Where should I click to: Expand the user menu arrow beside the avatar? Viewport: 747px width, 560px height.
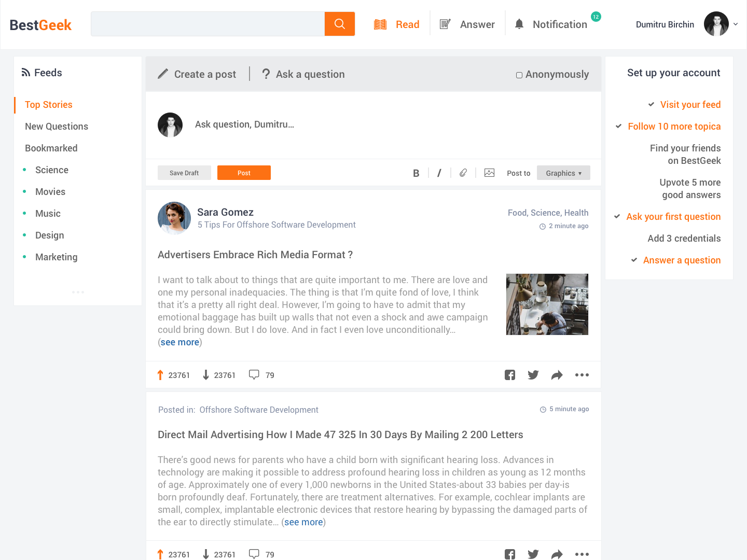tap(736, 24)
